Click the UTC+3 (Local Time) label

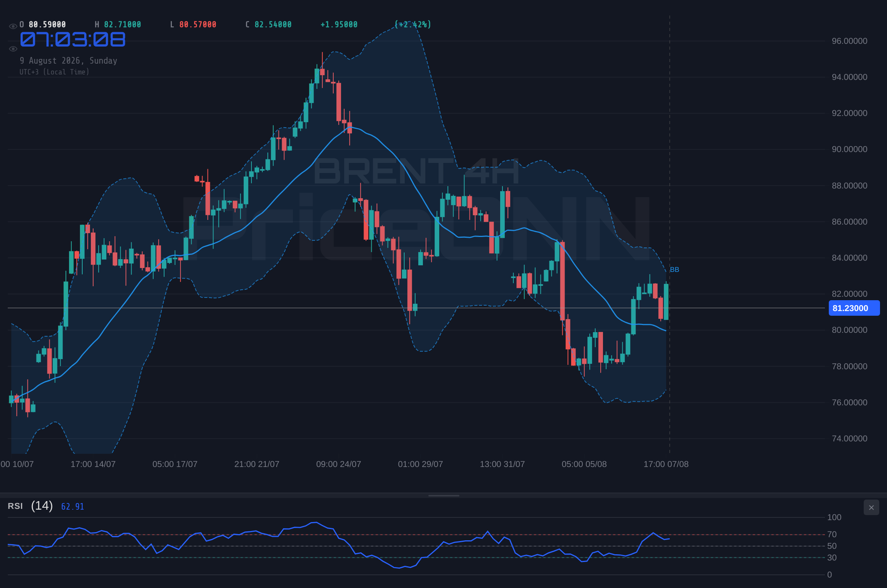pos(54,72)
